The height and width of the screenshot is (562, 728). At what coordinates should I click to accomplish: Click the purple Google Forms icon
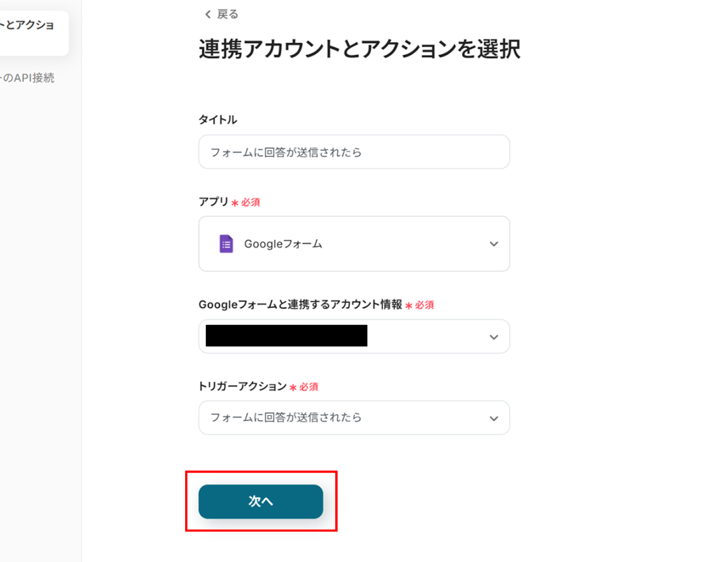tap(226, 244)
